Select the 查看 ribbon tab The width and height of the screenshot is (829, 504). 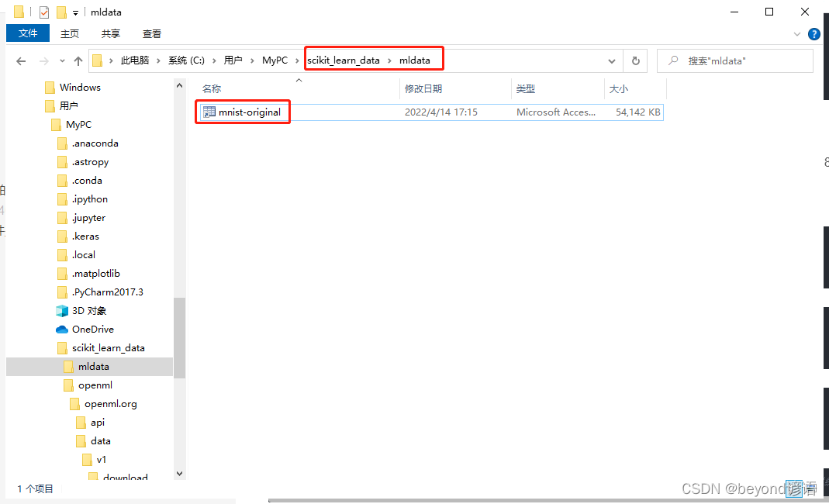click(x=151, y=33)
